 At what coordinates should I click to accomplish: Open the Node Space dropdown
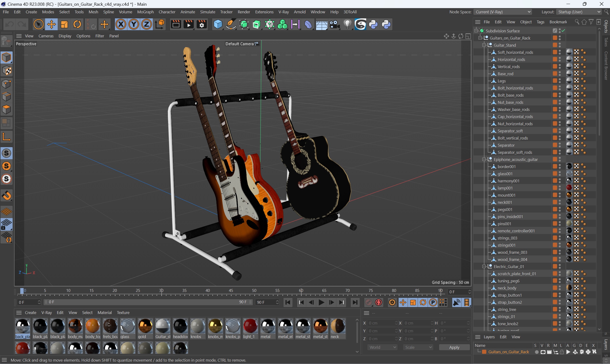[x=502, y=12]
